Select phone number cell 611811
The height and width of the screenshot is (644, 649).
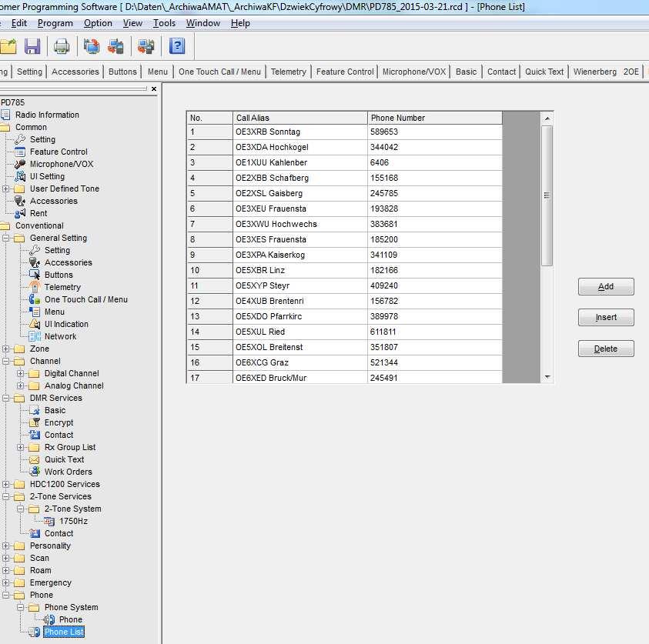click(x=435, y=332)
